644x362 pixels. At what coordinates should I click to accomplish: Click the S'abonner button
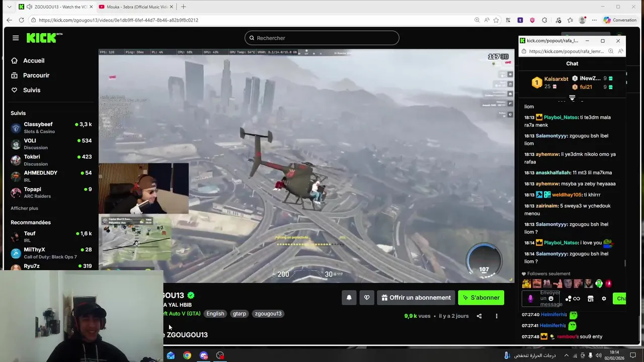tap(481, 298)
